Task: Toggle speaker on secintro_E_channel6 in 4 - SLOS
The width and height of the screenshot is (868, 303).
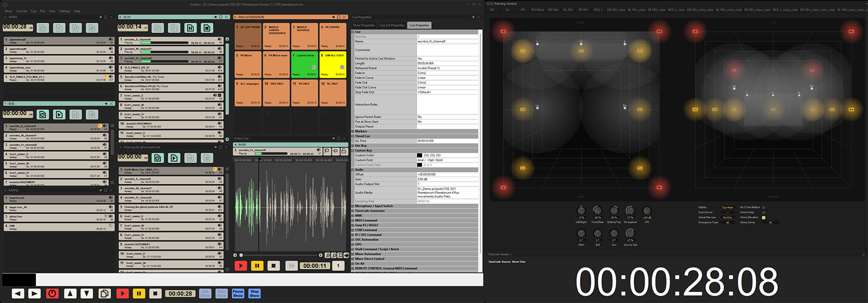Action: pos(220,39)
